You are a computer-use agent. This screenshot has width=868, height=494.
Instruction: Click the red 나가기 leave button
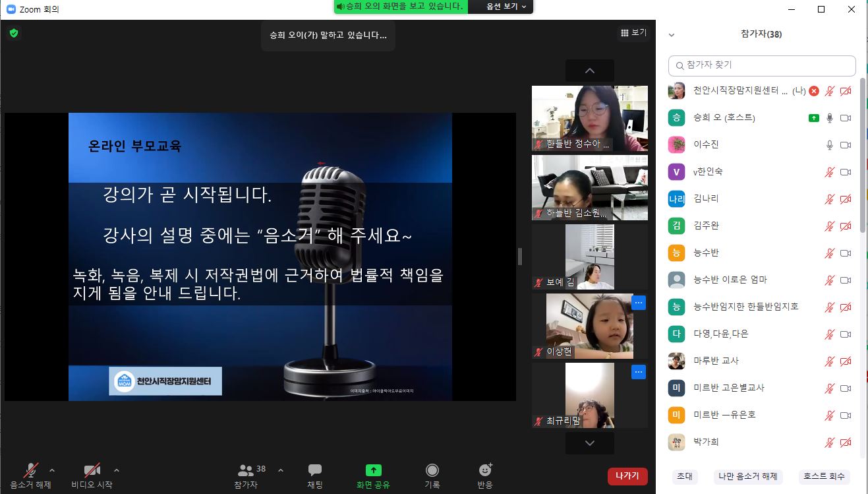click(x=627, y=476)
